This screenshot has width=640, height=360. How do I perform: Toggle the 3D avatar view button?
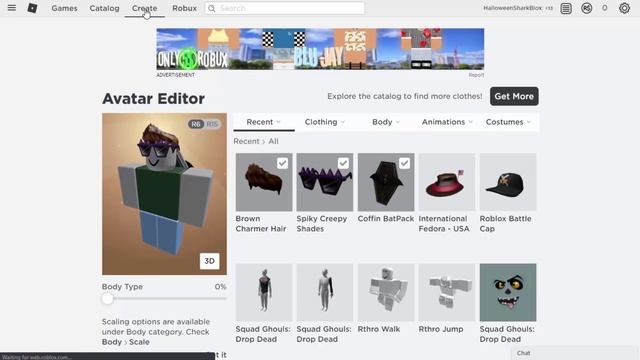(x=209, y=261)
